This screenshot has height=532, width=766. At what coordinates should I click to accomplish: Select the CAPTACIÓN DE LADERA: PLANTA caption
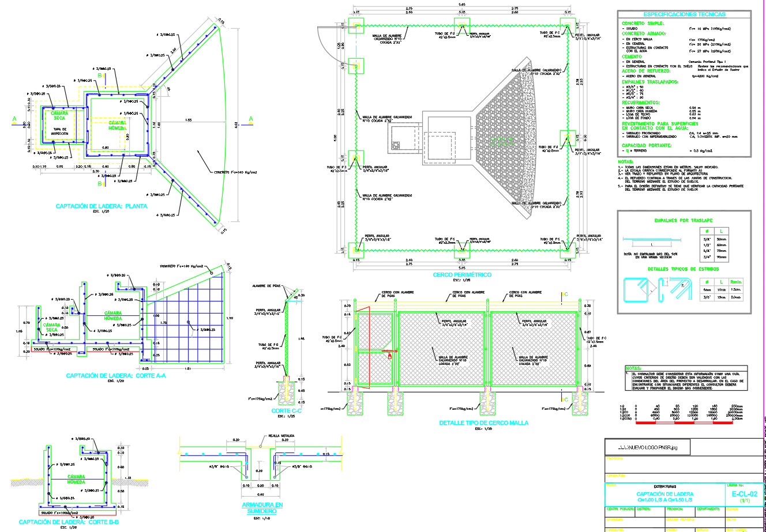(x=102, y=206)
